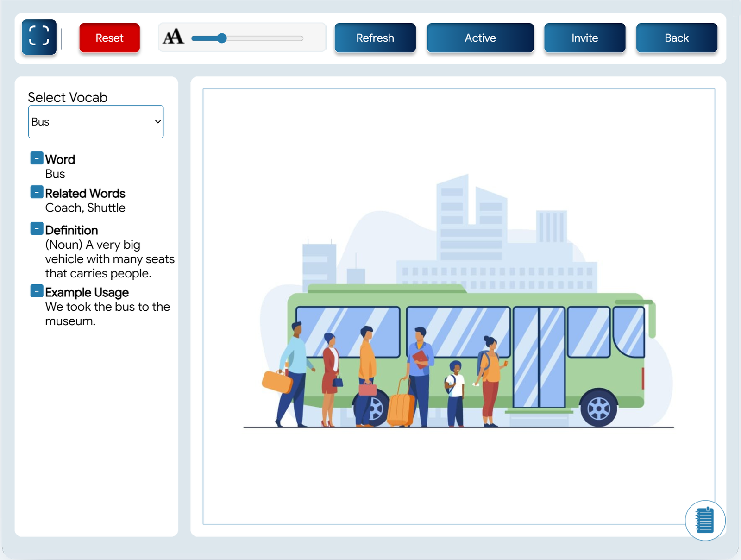Collapse the Word section
This screenshot has height=560, width=741.
(x=37, y=158)
